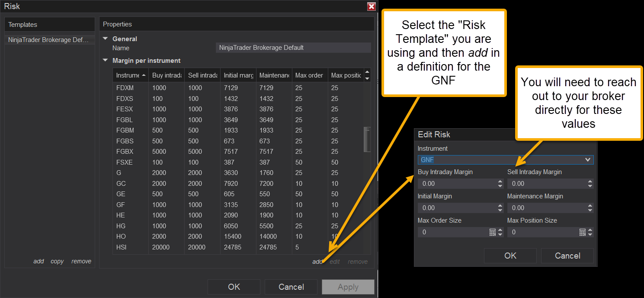Click initial margin value 7920
This screenshot has width=644, height=298.
231,184
